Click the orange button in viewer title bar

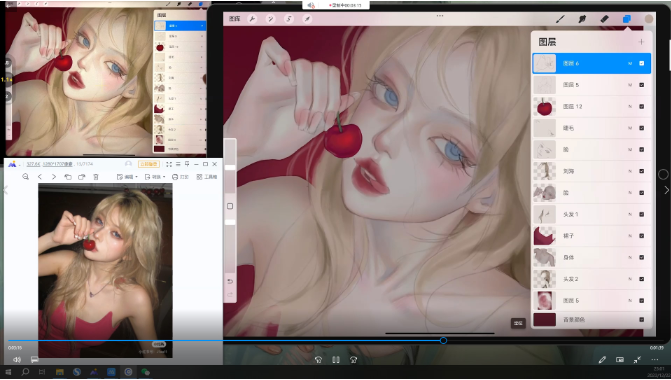click(x=149, y=164)
